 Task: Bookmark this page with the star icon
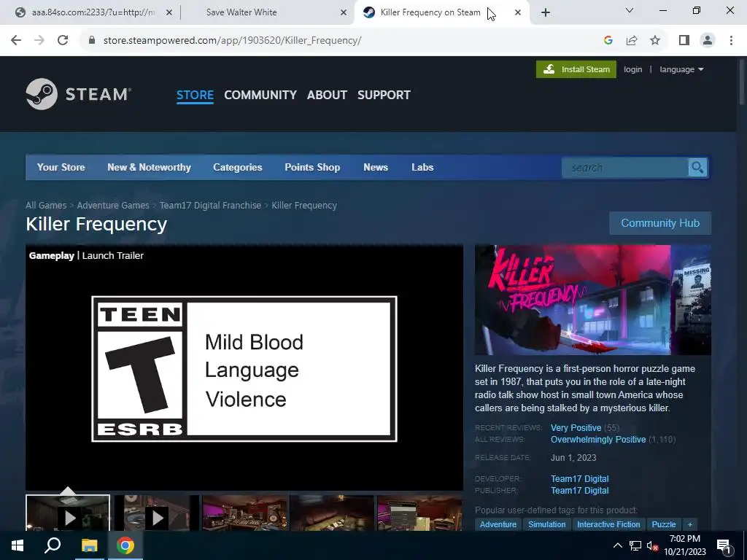click(655, 41)
